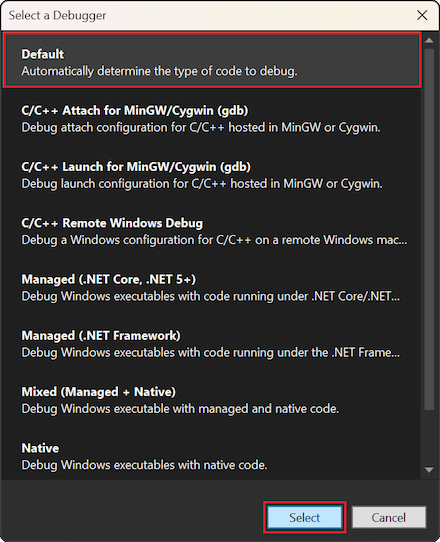Close the Select a Debugger dialog
Viewport: 440px width, 542px height.
(422, 15)
